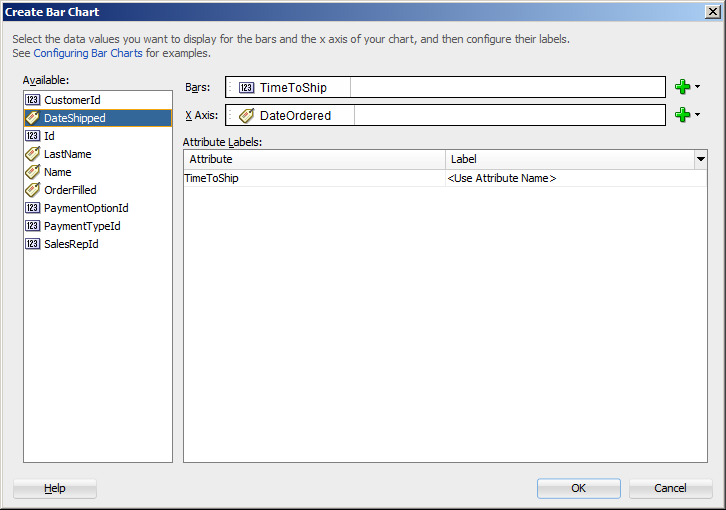Select DateShipped in Available list

[x=98, y=118]
